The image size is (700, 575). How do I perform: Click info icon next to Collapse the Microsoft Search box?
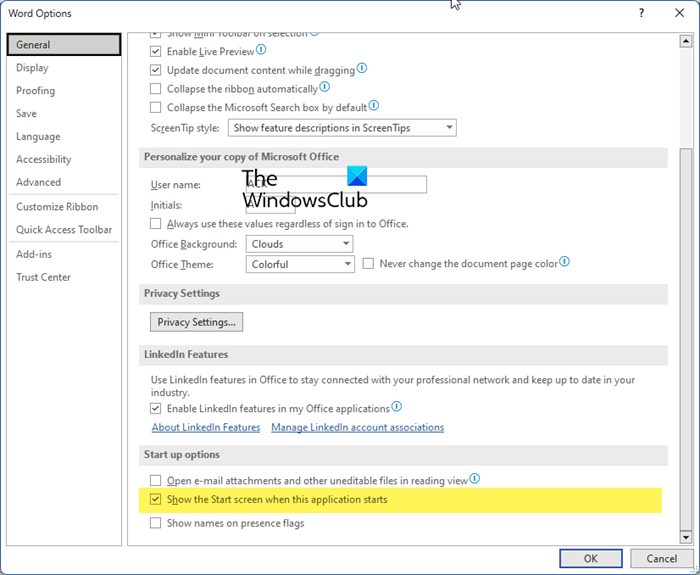click(x=374, y=105)
